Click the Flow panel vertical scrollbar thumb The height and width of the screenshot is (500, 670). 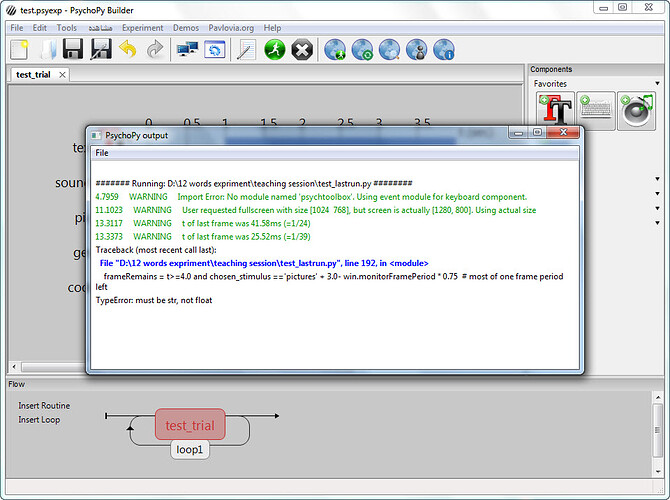pyautogui.click(x=658, y=430)
